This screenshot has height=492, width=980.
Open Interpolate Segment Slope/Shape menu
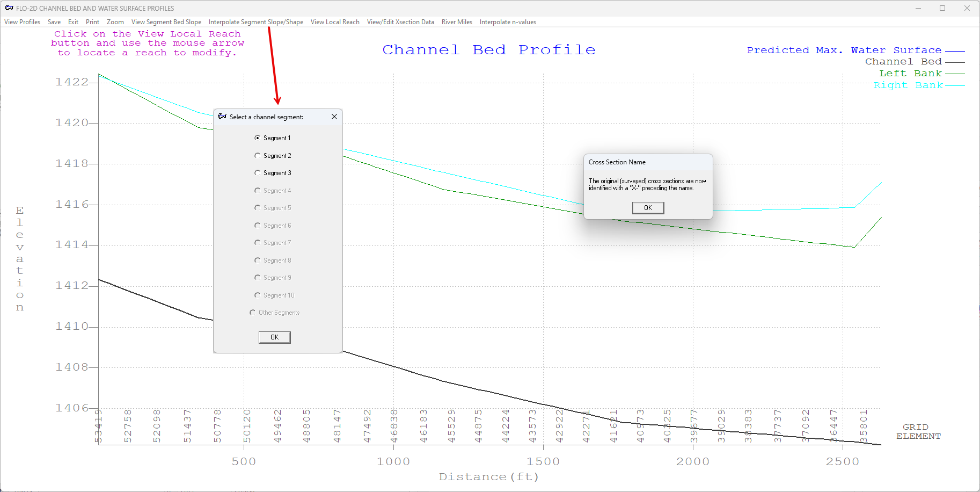256,22
